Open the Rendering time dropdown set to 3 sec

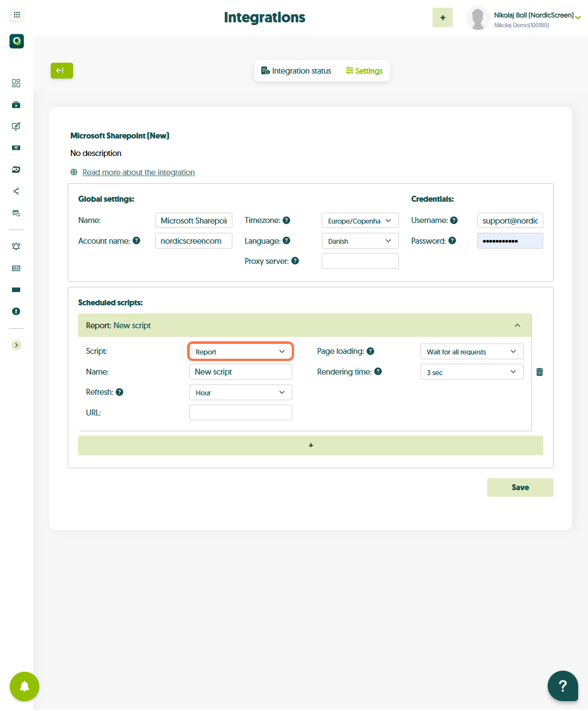click(472, 372)
